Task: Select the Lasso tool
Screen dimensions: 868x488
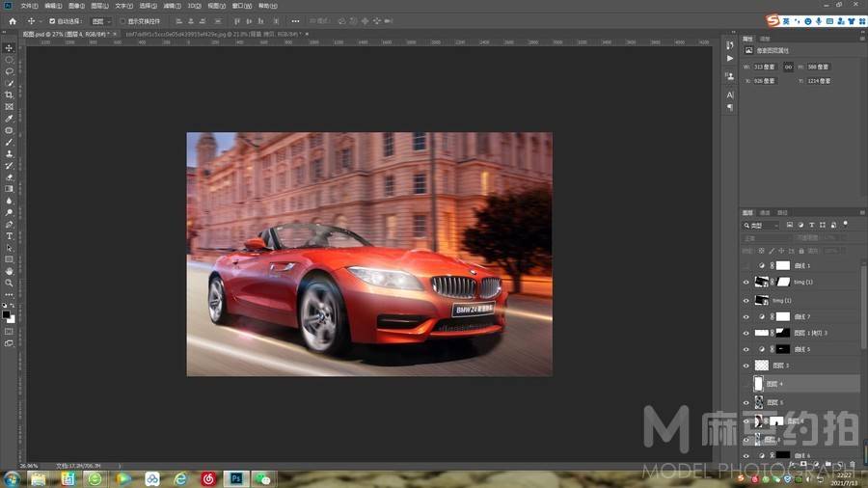Action: 9,71
